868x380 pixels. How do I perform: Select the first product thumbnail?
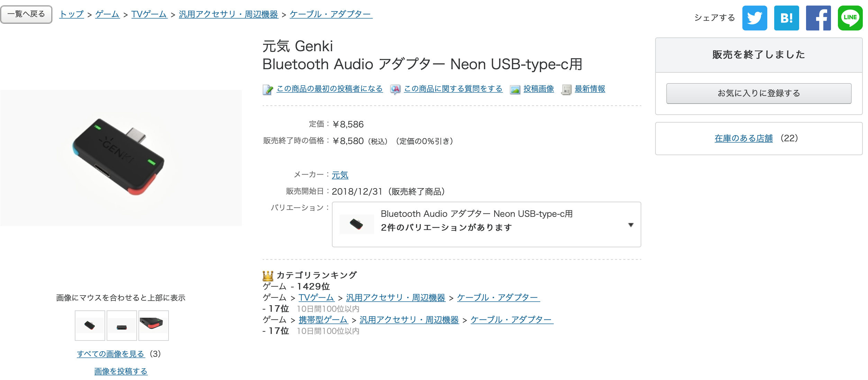click(90, 325)
